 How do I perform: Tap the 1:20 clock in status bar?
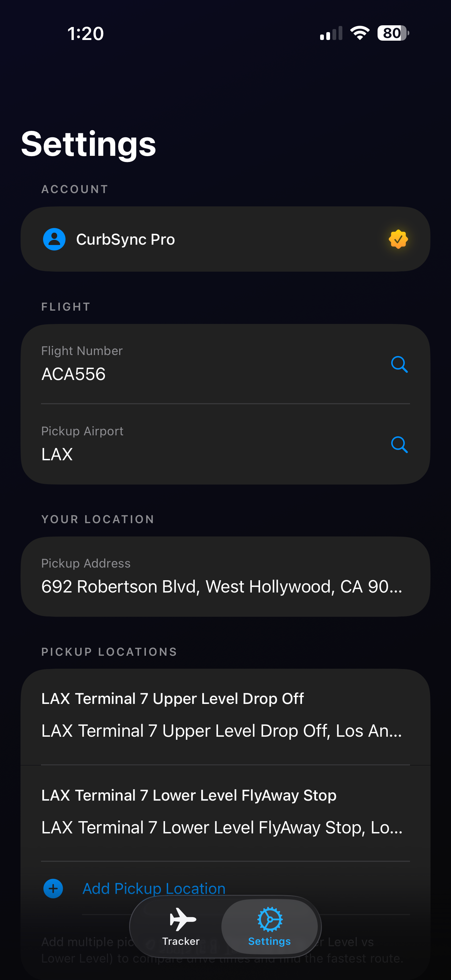pyautogui.click(x=85, y=33)
